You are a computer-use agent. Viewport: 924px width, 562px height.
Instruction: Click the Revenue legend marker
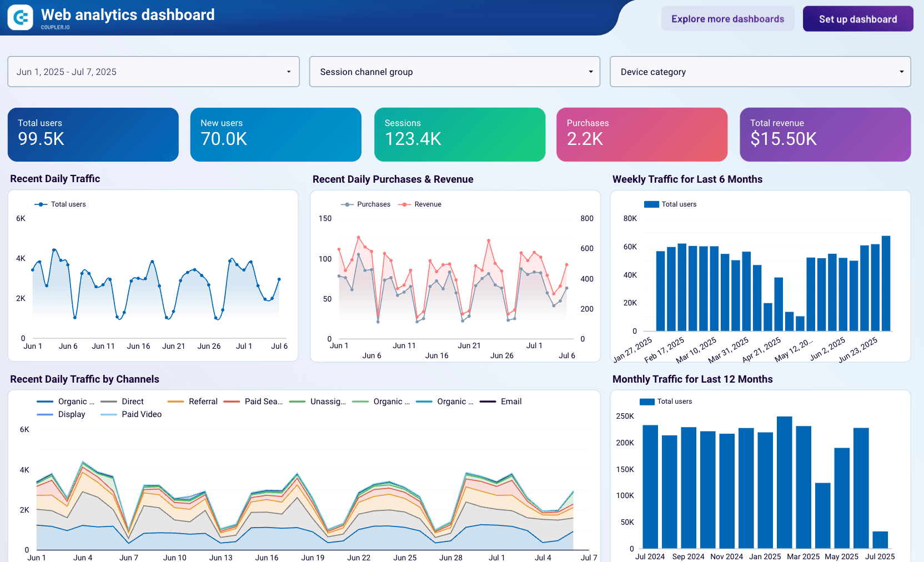pos(404,204)
